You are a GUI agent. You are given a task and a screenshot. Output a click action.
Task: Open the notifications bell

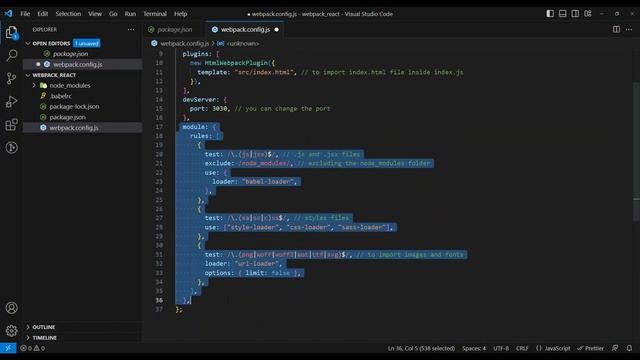pyautogui.click(x=629, y=348)
